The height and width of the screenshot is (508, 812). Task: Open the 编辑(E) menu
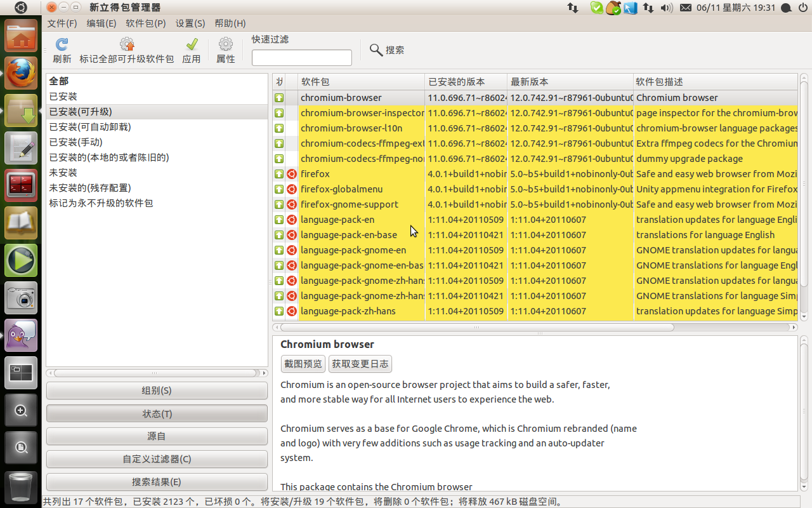101,23
